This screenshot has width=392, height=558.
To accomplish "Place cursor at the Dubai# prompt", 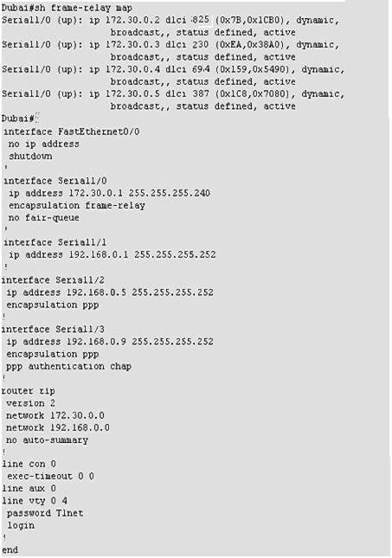I will [18, 119].
